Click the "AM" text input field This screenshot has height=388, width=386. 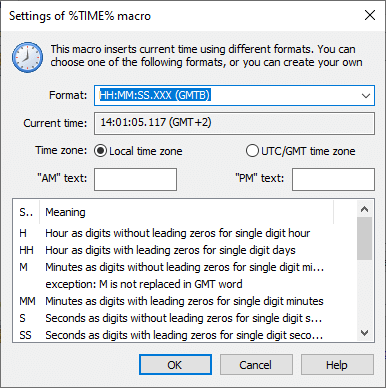pos(135,179)
